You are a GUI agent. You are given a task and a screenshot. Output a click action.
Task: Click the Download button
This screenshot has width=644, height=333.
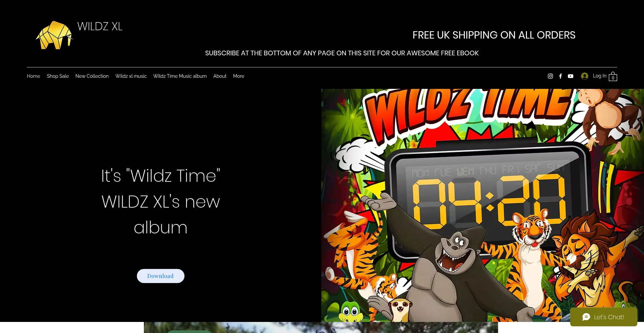(160, 276)
